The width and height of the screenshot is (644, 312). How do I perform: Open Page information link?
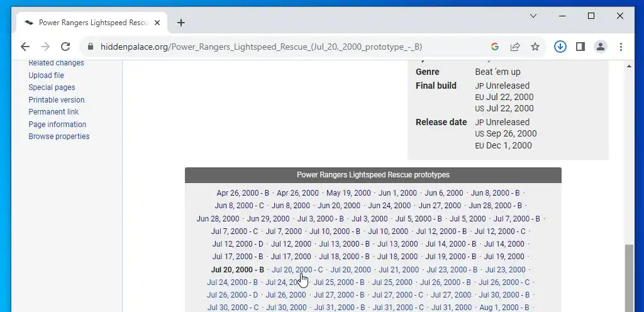pyautogui.click(x=57, y=125)
